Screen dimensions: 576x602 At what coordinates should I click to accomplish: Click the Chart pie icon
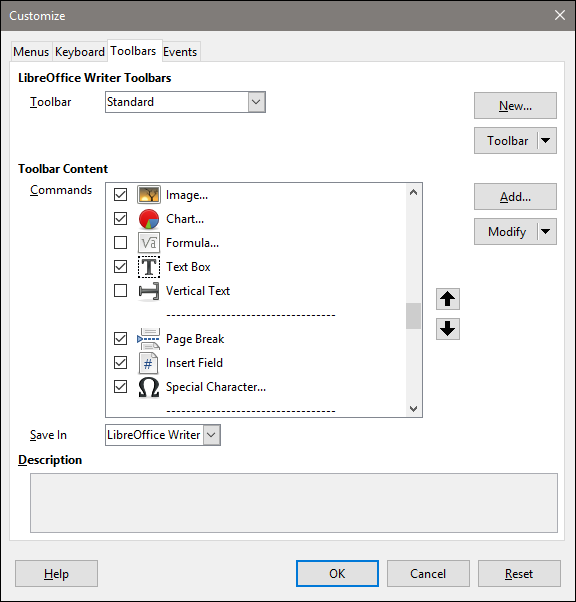[x=149, y=219]
